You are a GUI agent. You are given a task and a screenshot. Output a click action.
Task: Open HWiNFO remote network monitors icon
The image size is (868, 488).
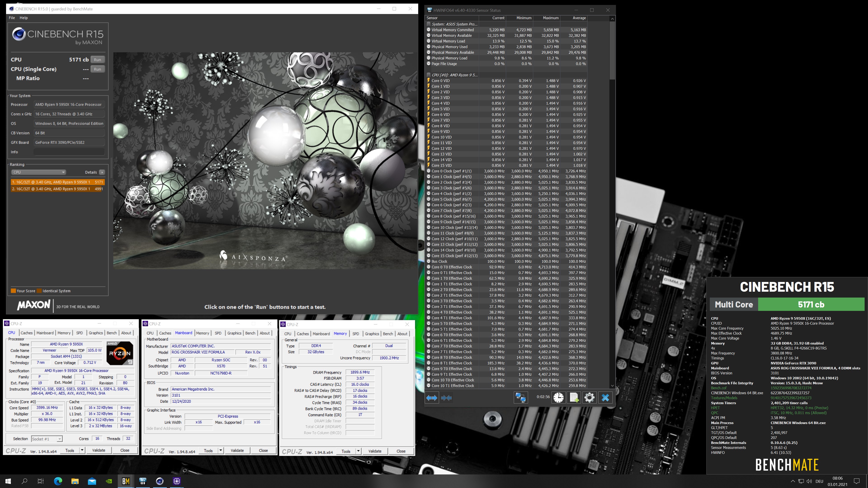point(520,398)
